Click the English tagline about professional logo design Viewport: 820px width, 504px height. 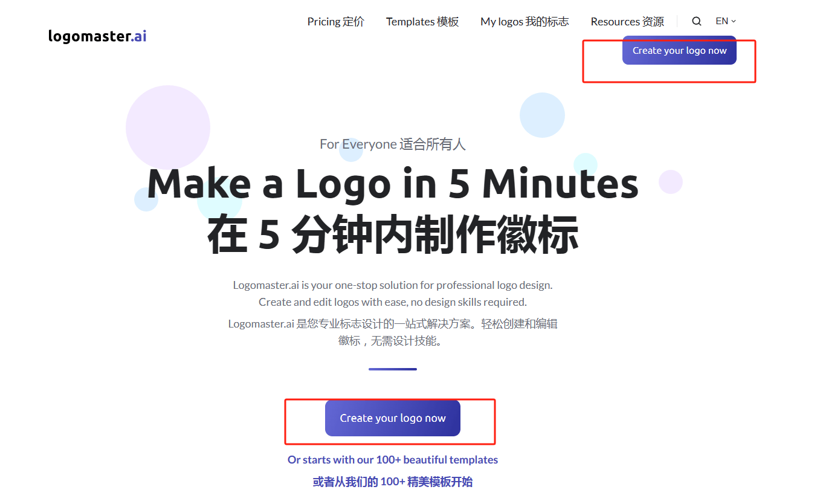coord(392,293)
